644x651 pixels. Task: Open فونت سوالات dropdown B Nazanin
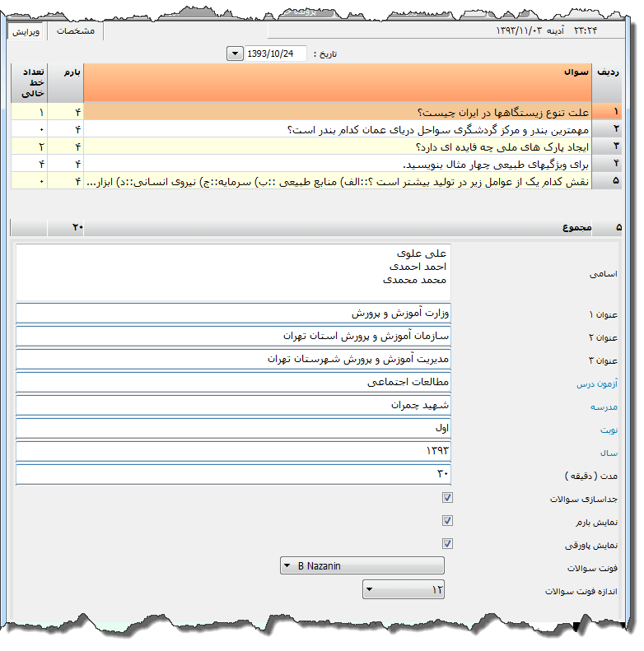point(362,566)
